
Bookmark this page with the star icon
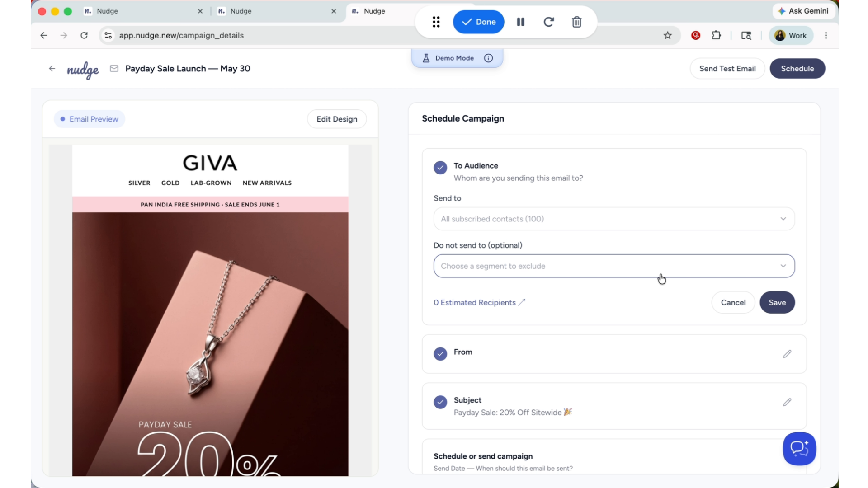point(668,35)
